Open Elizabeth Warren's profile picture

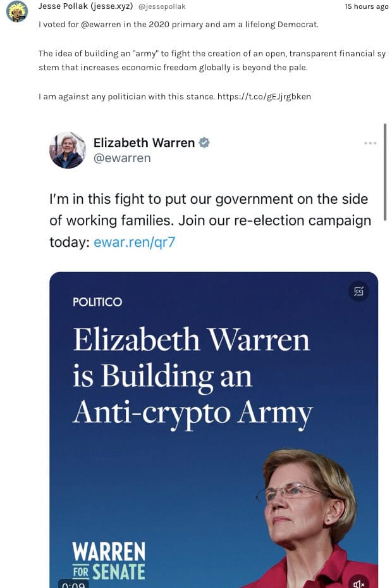(68, 150)
